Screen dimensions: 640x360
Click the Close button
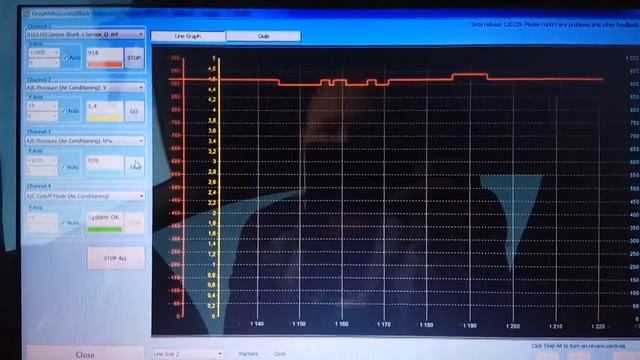coord(85,354)
